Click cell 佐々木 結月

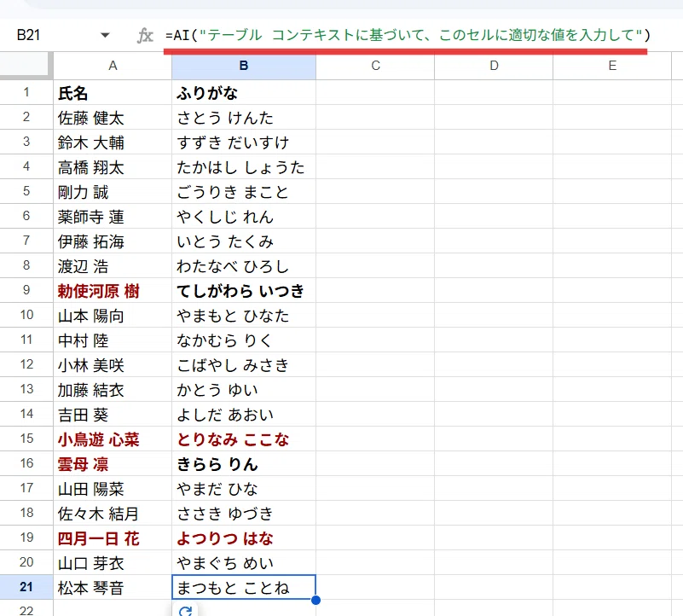(113, 513)
